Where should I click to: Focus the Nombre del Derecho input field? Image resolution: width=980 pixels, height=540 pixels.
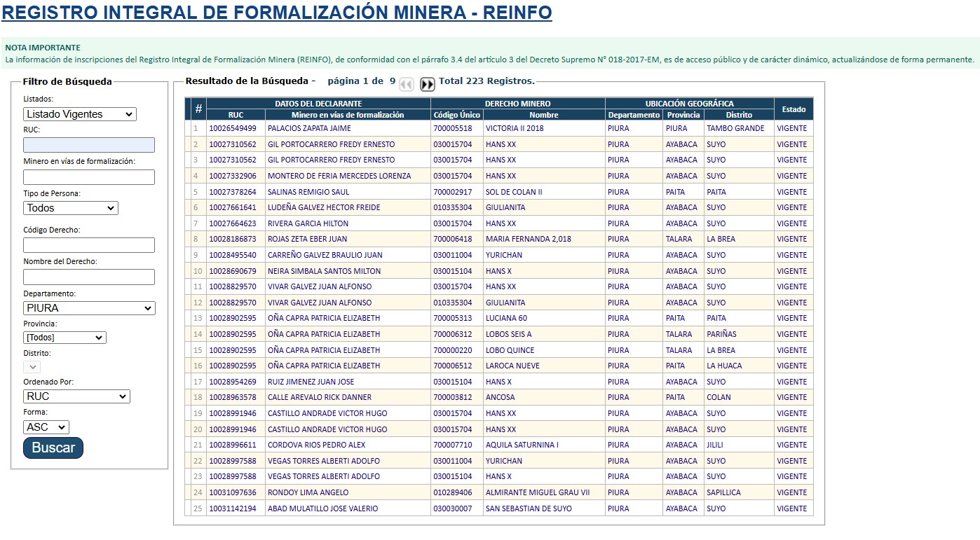pyautogui.click(x=89, y=277)
